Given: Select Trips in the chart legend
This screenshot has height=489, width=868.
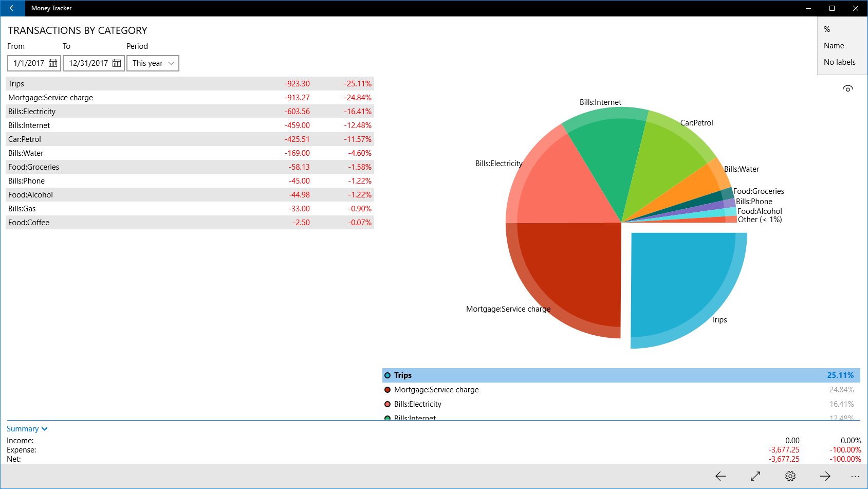Looking at the screenshot, I should (621, 375).
